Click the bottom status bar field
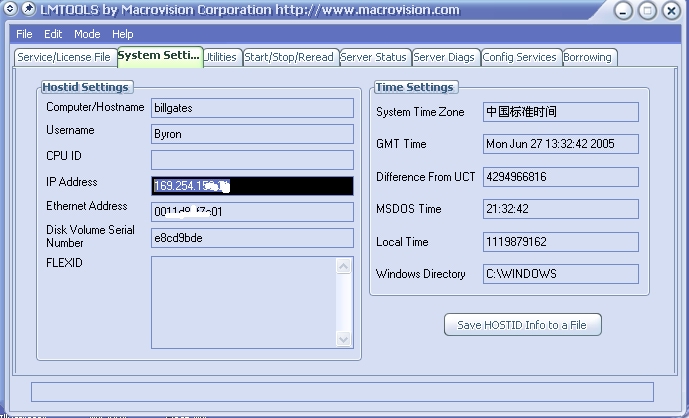689x418 pixels. tap(342, 392)
